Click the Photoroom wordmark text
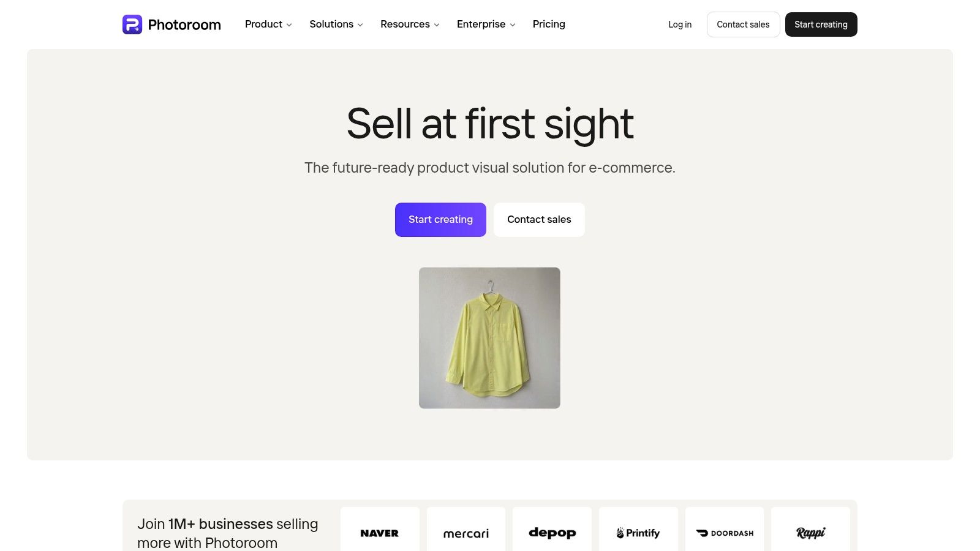This screenshot has width=980, height=551. click(x=184, y=24)
